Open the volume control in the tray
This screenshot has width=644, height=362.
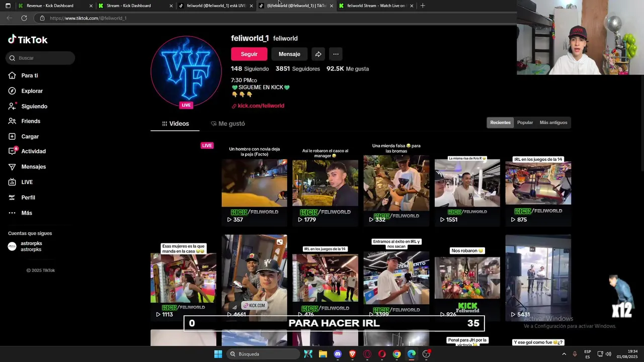(608, 354)
